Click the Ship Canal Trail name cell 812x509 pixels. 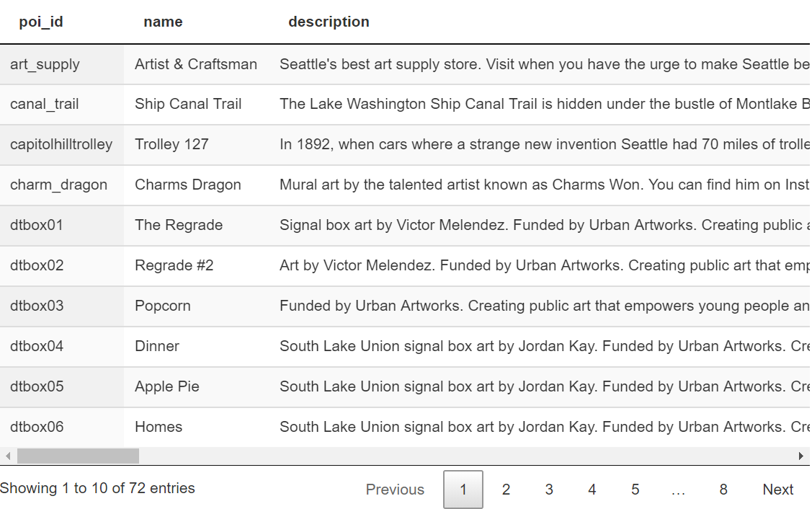(196, 105)
